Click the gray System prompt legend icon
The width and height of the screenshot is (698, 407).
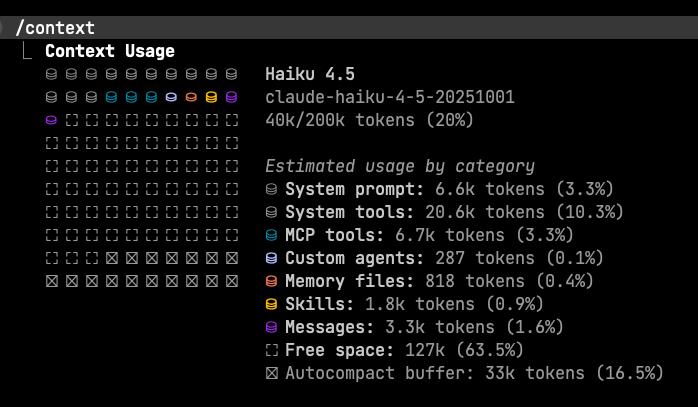[x=272, y=189]
